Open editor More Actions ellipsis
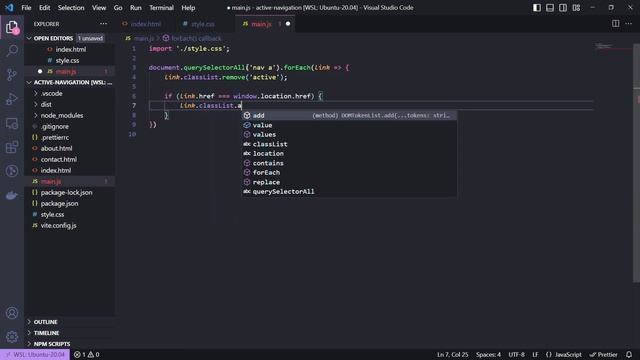The height and width of the screenshot is (360, 640). pos(629,24)
